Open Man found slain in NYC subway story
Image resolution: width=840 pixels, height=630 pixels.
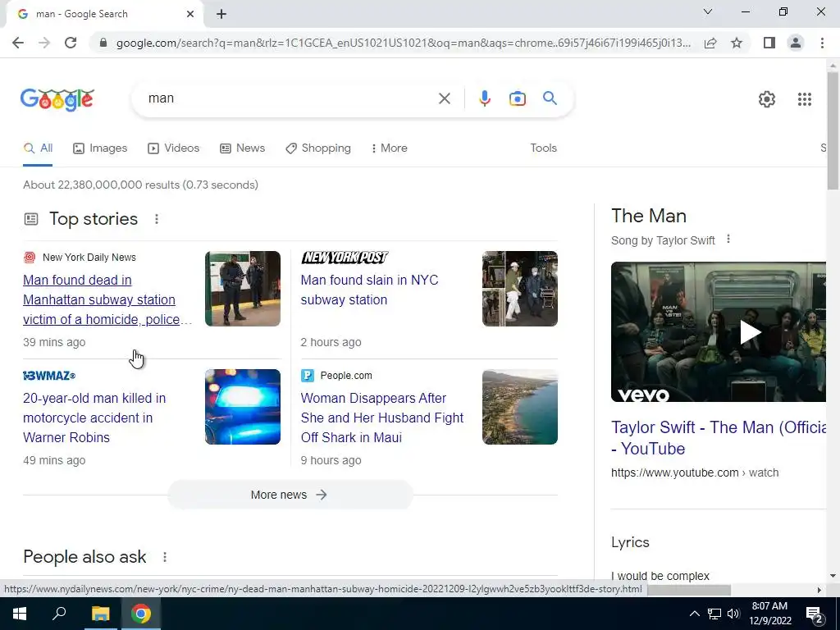(369, 290)
